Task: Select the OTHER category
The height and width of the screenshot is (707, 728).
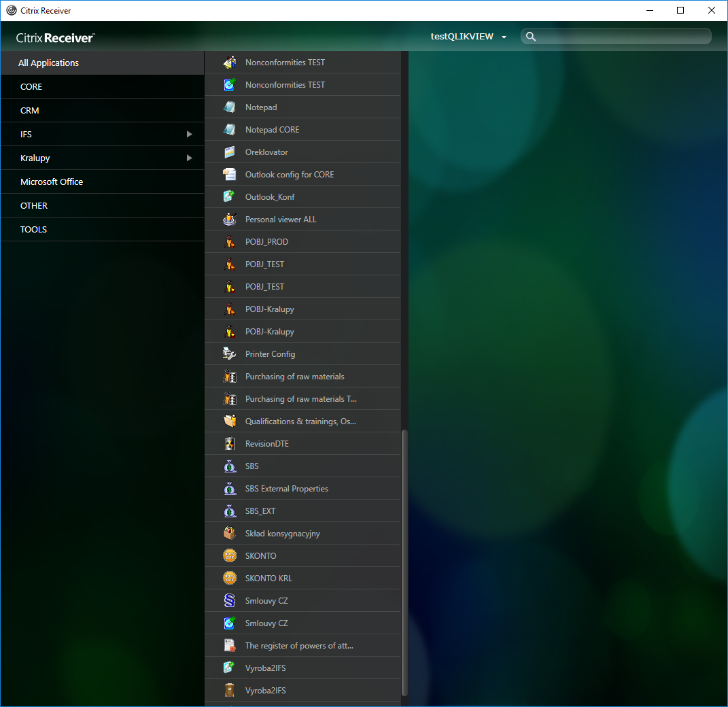Action: point(102,206)
